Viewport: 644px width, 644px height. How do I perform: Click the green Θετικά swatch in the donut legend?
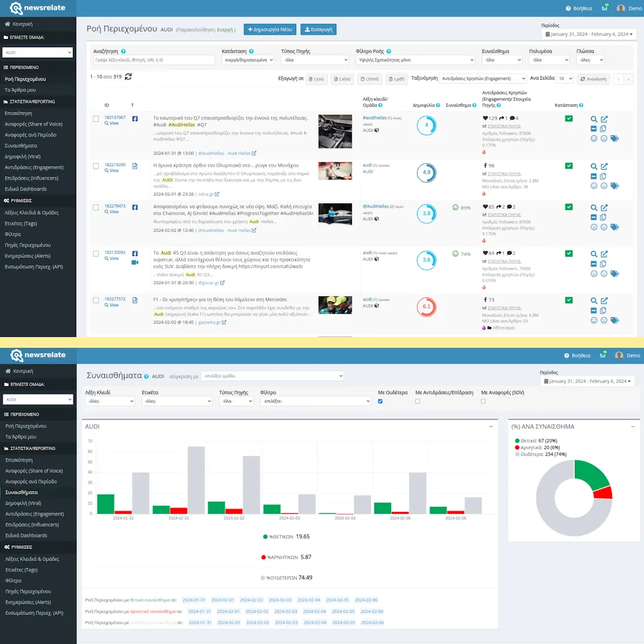tap(517, 441)
